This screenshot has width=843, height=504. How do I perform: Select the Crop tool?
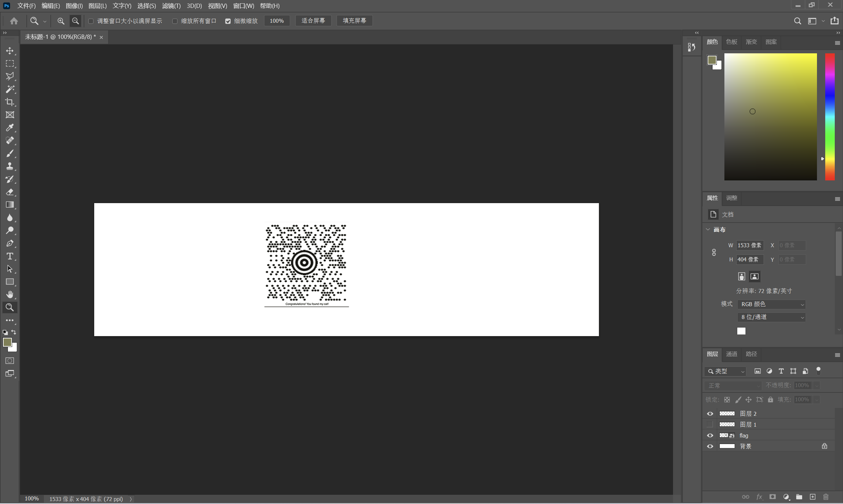pyautogui.click(x=10, y=102)
